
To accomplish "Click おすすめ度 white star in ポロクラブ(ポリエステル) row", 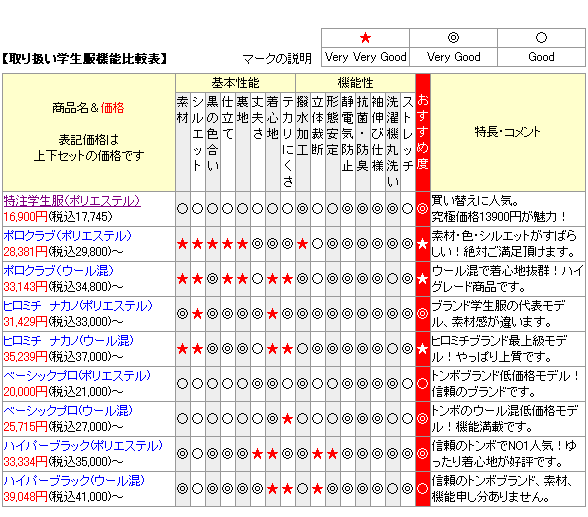I will [423, 244].
